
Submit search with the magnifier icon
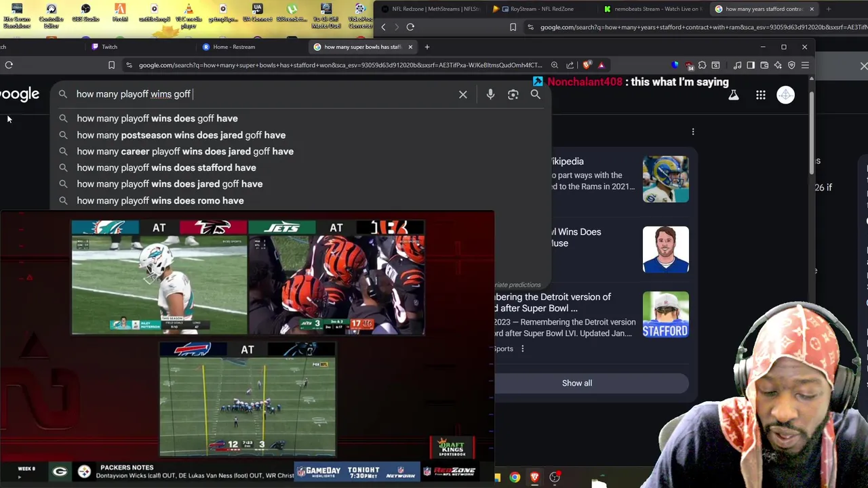[x=535, y=94]
